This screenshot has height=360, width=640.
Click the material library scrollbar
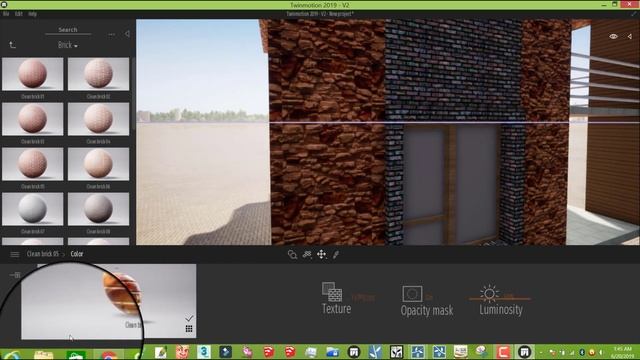coord(133,94)
